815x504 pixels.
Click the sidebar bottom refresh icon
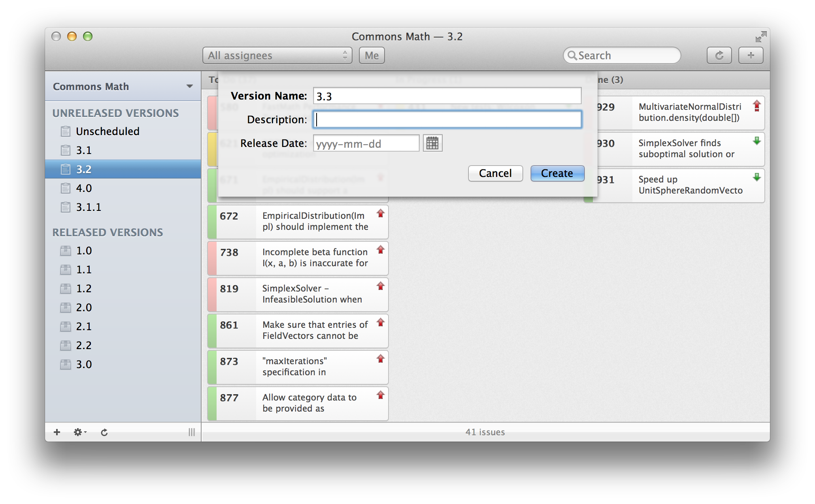[x=104, y=432]
